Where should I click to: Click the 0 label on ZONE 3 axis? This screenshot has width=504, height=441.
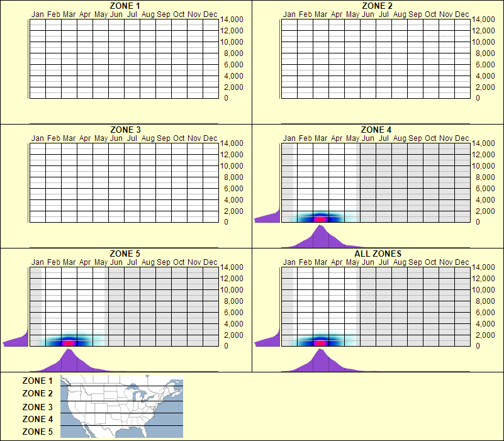point(225,221)
